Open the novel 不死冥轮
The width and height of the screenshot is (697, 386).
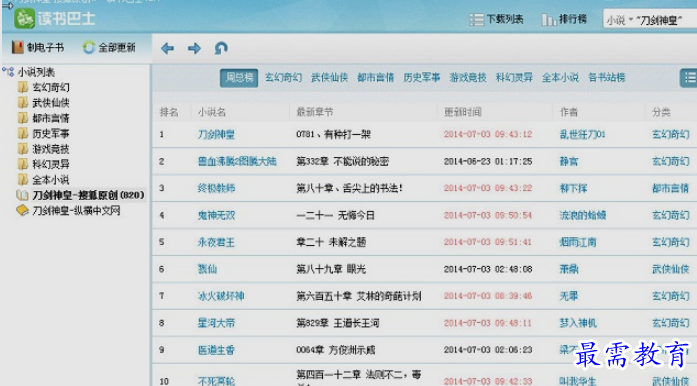coord(216,381)
